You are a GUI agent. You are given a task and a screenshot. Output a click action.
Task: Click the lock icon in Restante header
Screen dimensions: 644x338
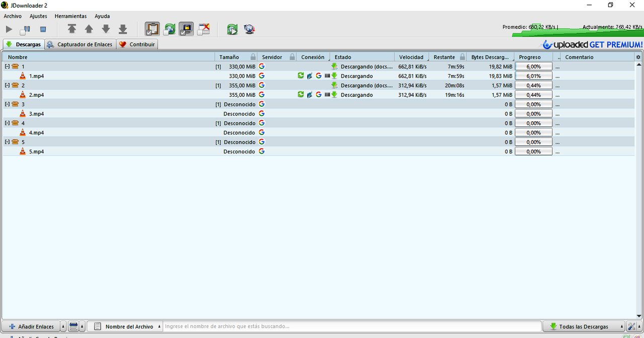pyautogui.click(x=462, y=57)
